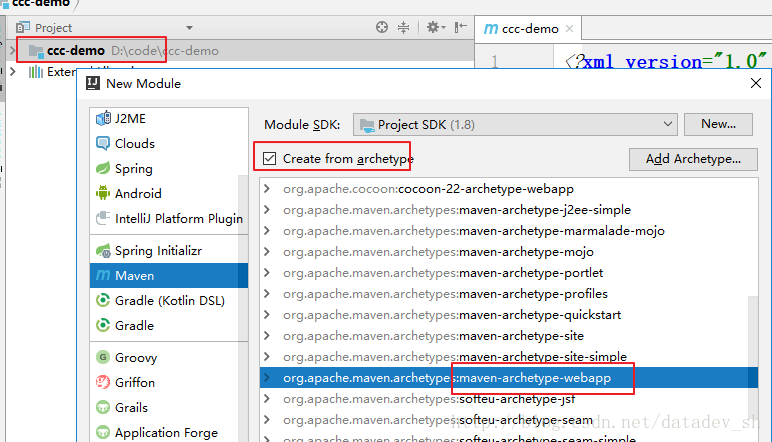Image resolution: width=772 pixels, height=442 pixels.
Task: Choose the Griffon icon
Action: coord(103,382)
